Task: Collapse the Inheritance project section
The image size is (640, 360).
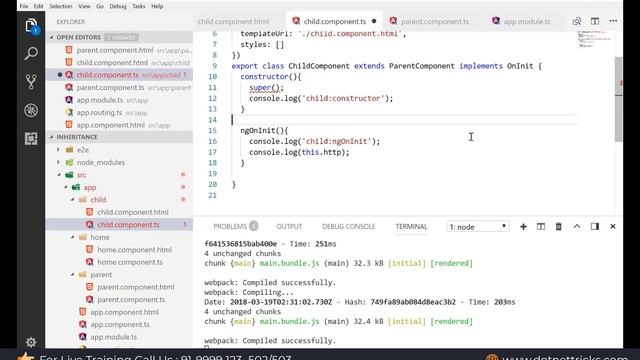Action: pyautogui.click(x=51, y=137)
